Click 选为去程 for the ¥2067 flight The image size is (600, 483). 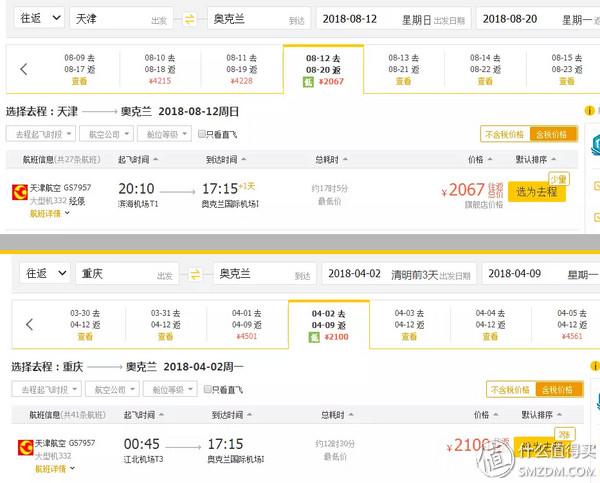(x=536, y=191)
